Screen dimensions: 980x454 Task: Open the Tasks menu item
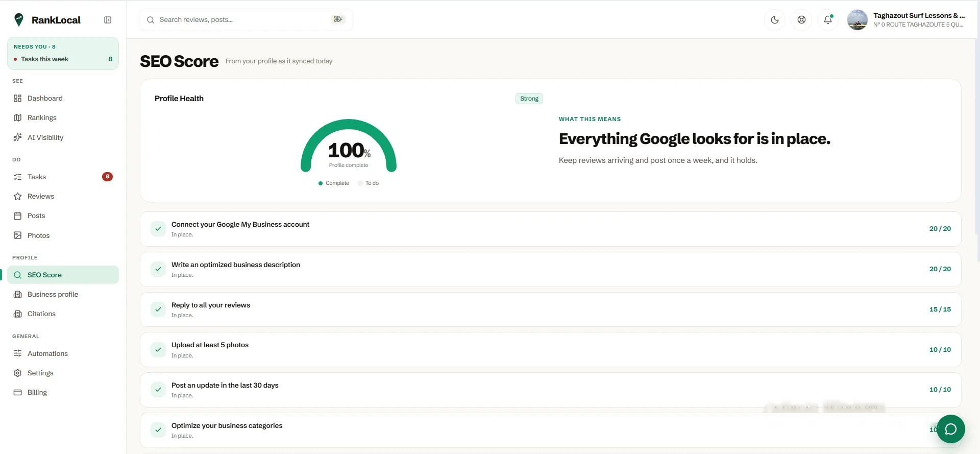pos(63,177)
